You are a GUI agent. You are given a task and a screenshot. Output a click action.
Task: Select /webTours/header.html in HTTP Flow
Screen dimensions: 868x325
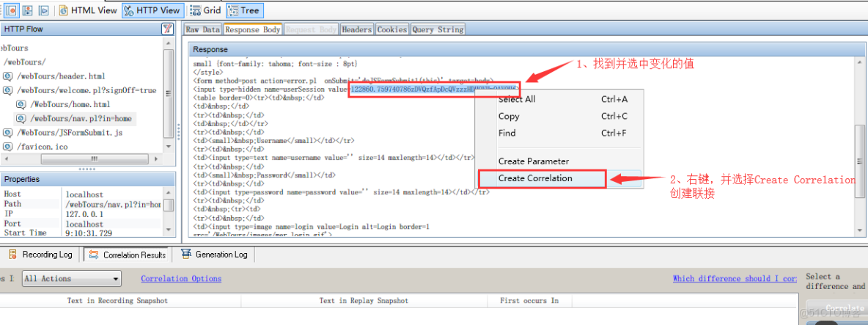coord(61,76)
